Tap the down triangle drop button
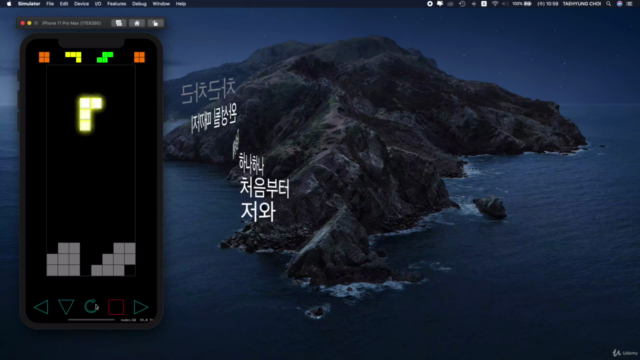The height and width of the screenshot is (360, 640). (66, 307)
